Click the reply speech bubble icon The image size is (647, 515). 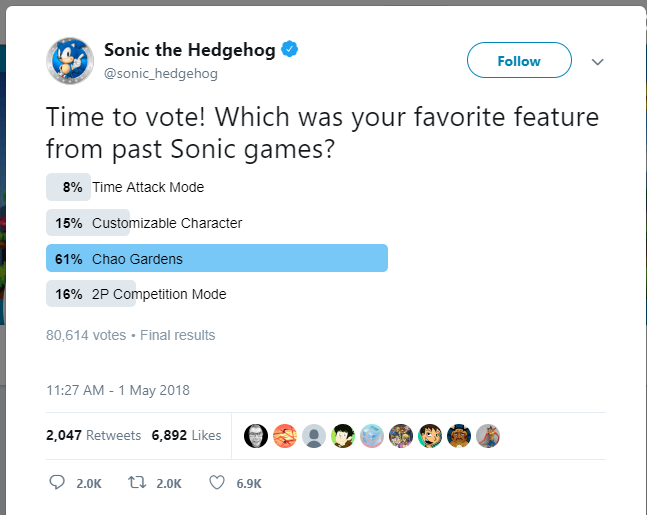click(x=56, y=482)
